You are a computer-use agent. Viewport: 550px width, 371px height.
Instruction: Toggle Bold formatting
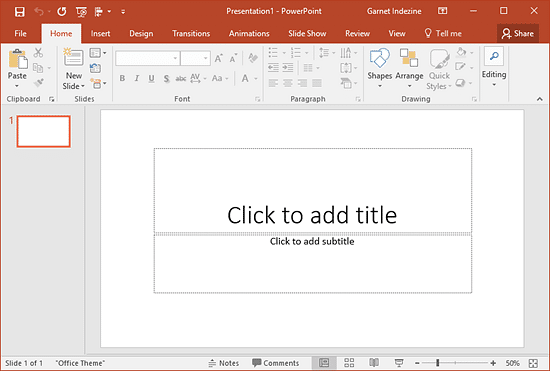[x=122, y=78]
